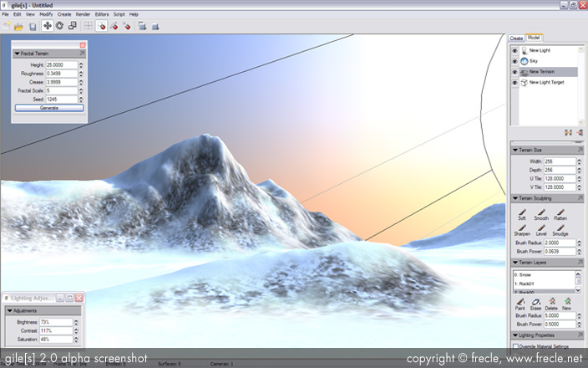Toggle the active red magnet snap icon
Screen dimensions: 588x368
pyautogui.click(x=101, y=26)
